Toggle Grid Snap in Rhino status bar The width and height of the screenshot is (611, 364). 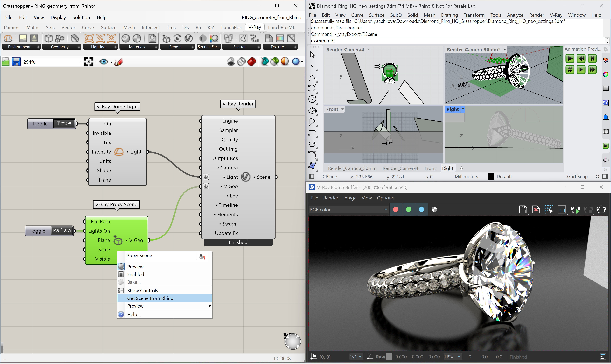click(577, 177)
